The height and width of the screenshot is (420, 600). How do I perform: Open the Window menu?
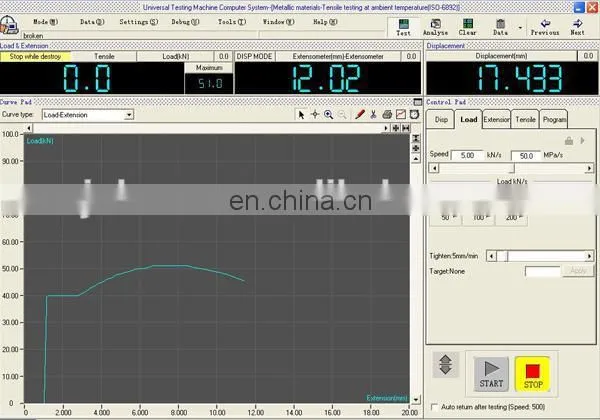(x=278, y=22)
